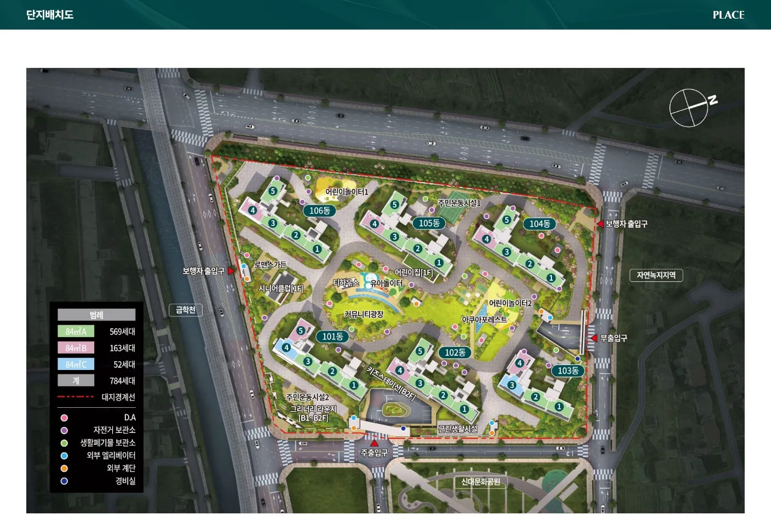The width and height of the screenshot is (771, 532).
Task: Click the blue 84㎡C legend swatch
Action: pyautogui.click(x=76, y=365)
